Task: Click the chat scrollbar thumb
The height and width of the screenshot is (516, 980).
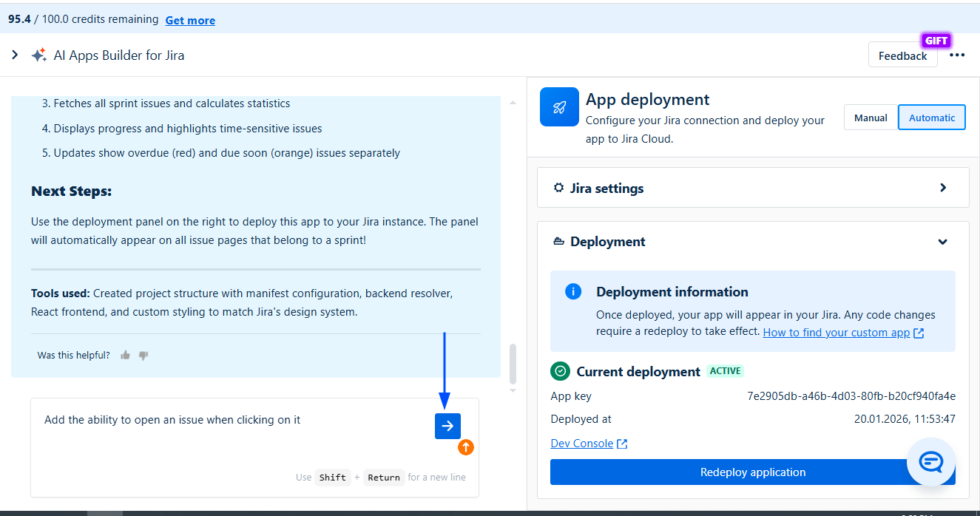Action: (513, 361)
